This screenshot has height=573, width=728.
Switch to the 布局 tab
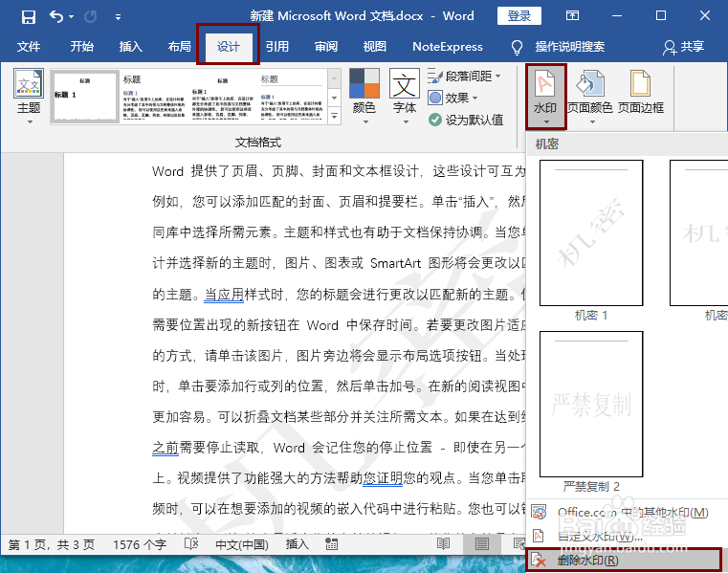(179, 47)
